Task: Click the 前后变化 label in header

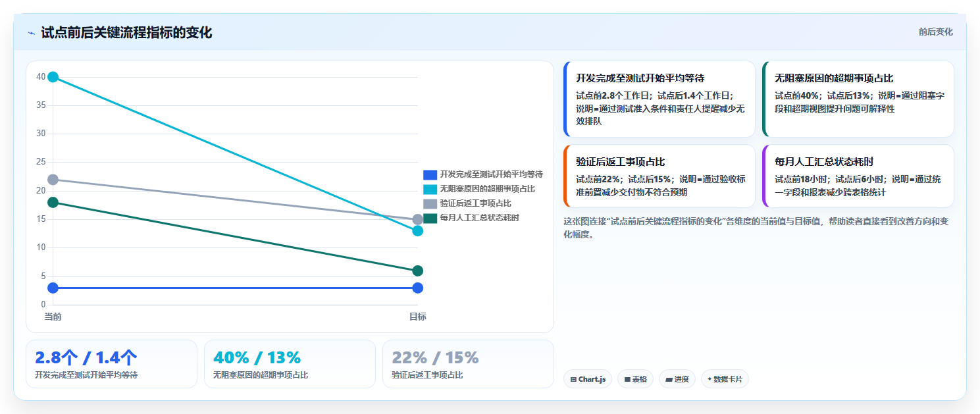Action: [935, 32]
